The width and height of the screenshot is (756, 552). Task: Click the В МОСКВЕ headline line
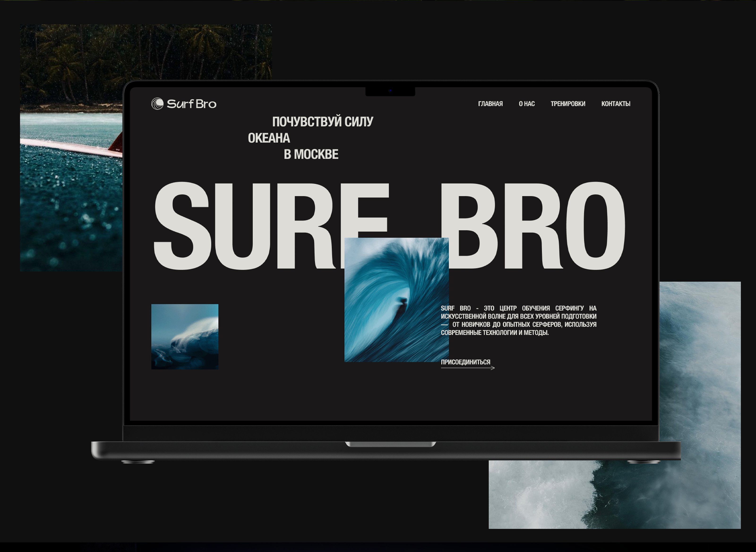pos(311,154)
